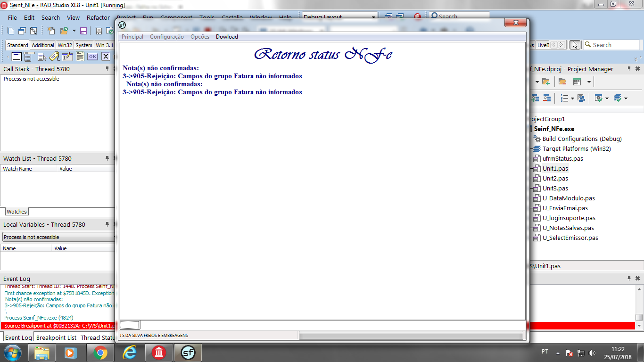Select Build Configurations (Debug) node
Screen dimensions: 644x362
(582, 139)
